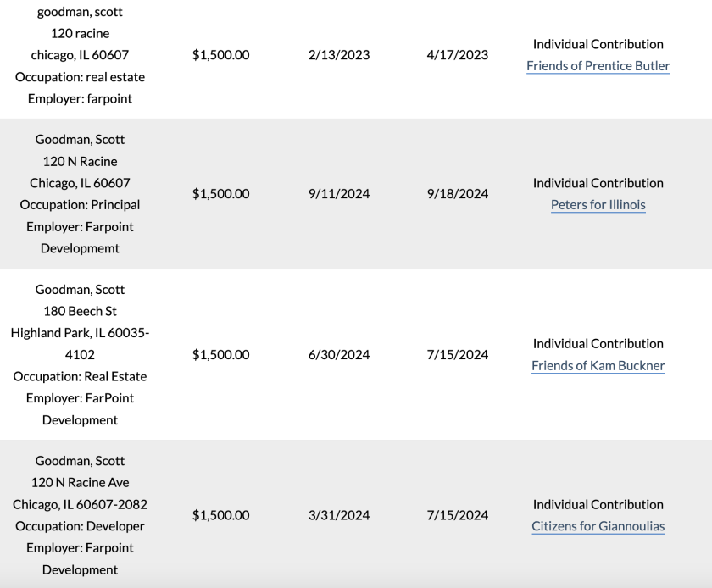The height and width of the screenshot is (588, 712).
Task: Follow the Friends of Kam Buckner link
Action: tap(598, 366)
